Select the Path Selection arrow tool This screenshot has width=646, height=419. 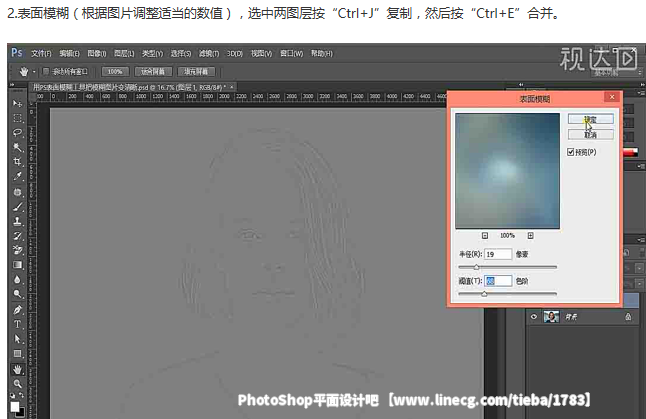(17, 339)
